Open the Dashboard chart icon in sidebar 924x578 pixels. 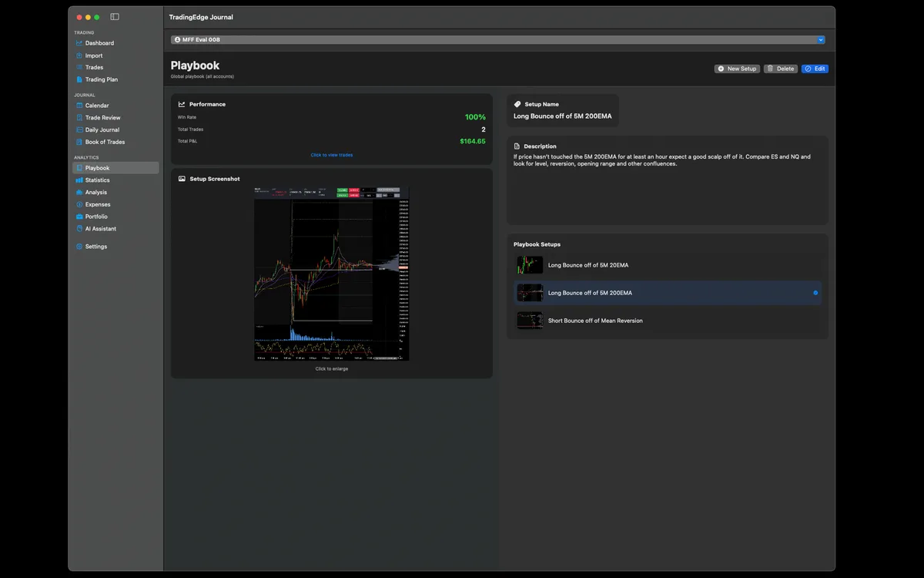click(81, 43)
